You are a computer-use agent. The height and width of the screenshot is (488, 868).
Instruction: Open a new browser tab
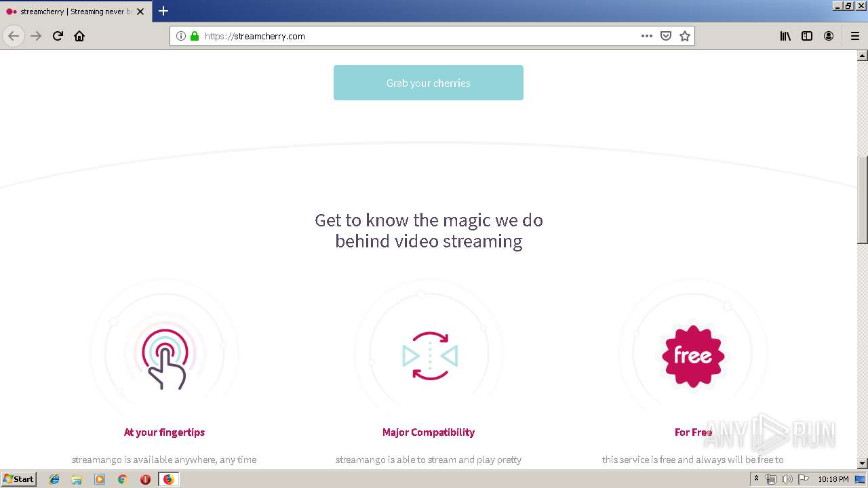coord(163,11)
